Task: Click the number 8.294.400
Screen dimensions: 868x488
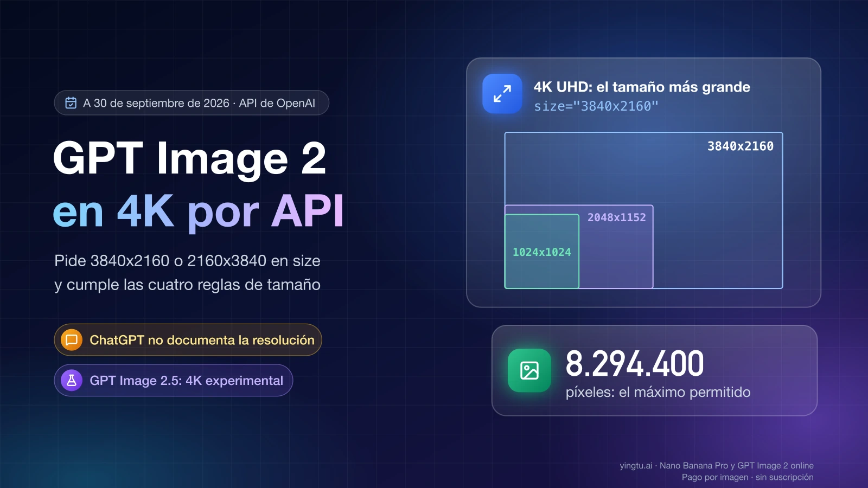Action: click(x=635, y=363)
